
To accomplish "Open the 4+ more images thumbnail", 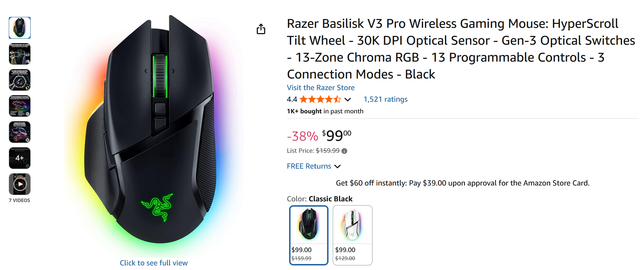I will [20, 158].
